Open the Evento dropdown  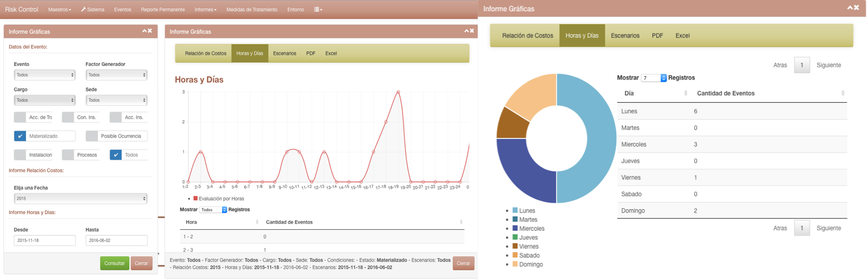[44, 75]
